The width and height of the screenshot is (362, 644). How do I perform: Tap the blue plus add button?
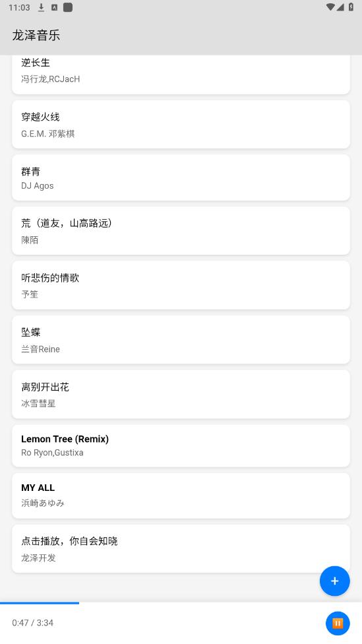pyautogui.click(x=334, y=581)
